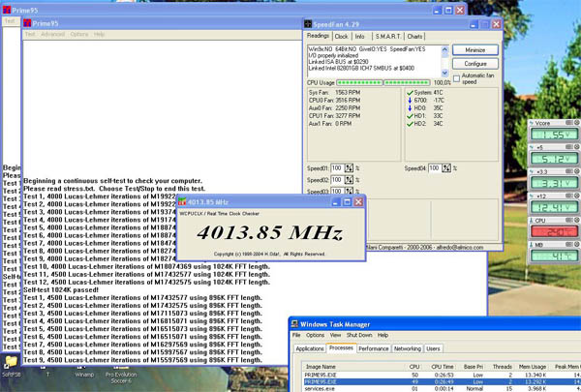Open the Info tab in SpeedFan
581x392 pixels.
(360, 37)
